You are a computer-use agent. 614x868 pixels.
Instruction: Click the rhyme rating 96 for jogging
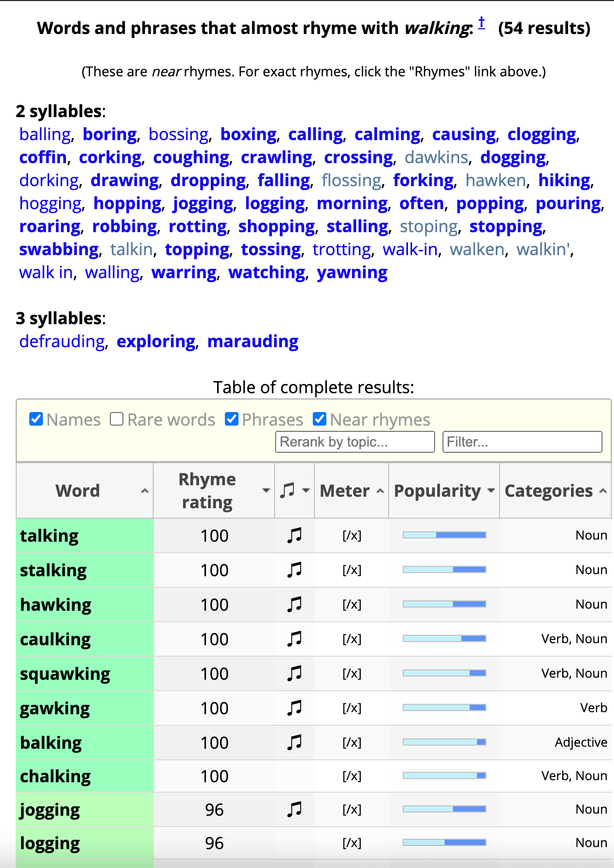click(x=214, y=809)
